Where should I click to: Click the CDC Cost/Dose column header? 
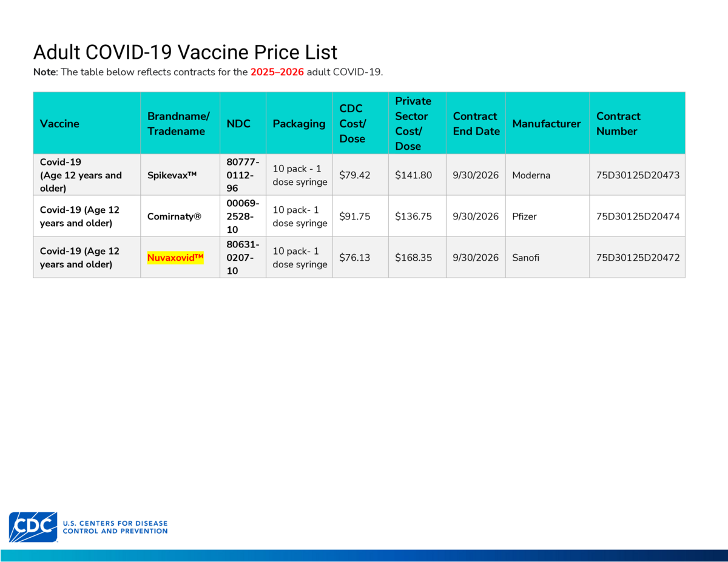point(360,123)
